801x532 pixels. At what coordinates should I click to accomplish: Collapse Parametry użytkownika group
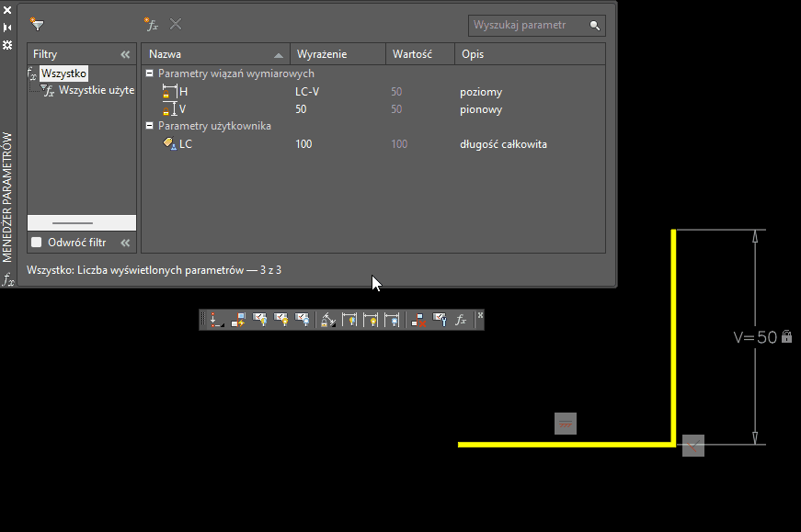tap(149, 126)
